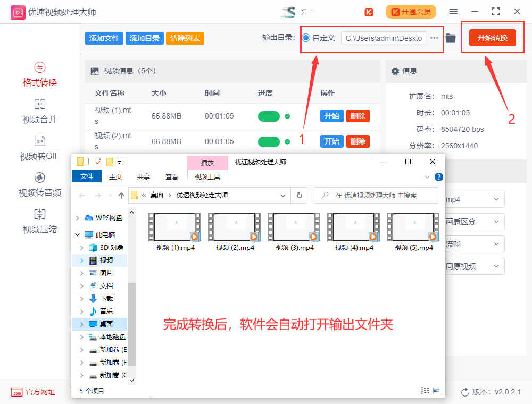Switch Explorer to large icons view
532x404 pixels.
(x=437, y=390)
